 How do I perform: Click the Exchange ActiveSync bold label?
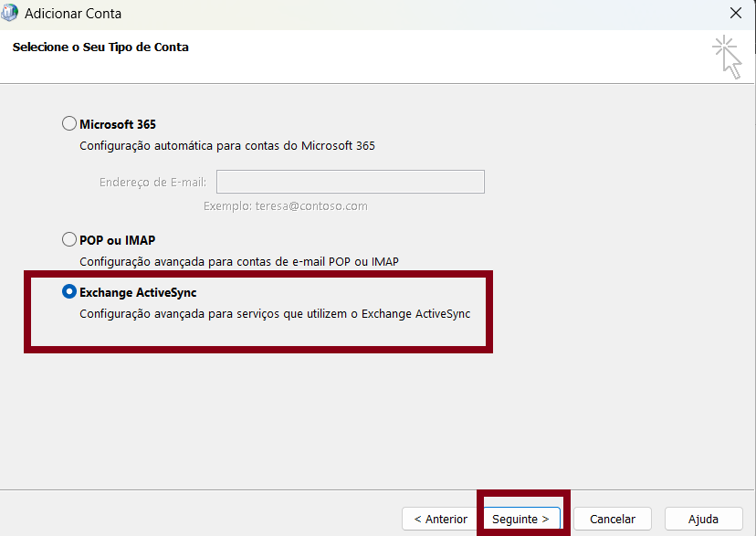[138, 293]
